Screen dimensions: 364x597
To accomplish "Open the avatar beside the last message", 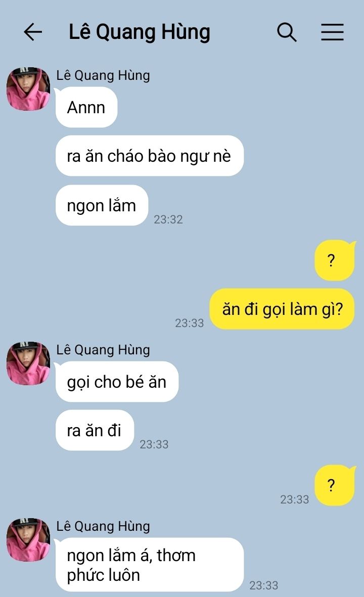I will (28, 539).
